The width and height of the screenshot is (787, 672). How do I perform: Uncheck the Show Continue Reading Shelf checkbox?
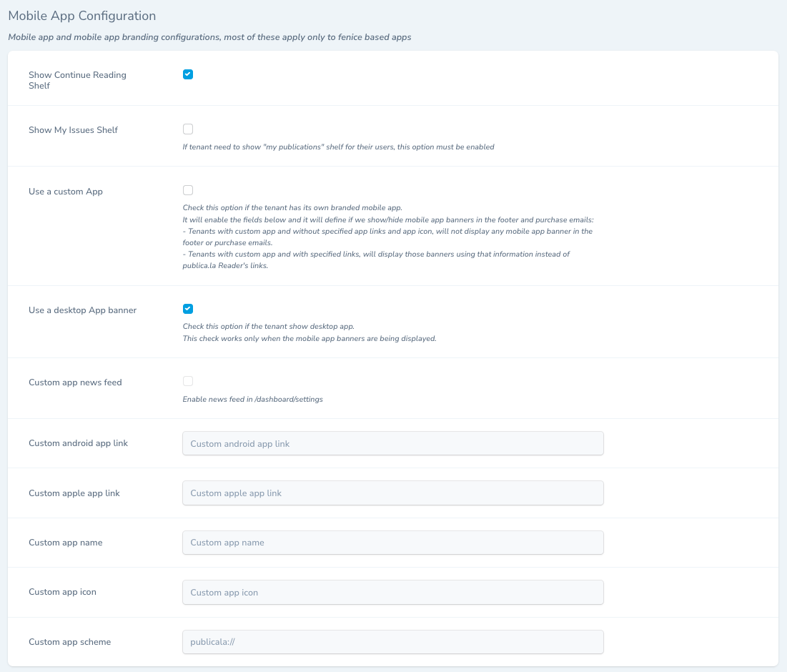[x=188, y=74]
